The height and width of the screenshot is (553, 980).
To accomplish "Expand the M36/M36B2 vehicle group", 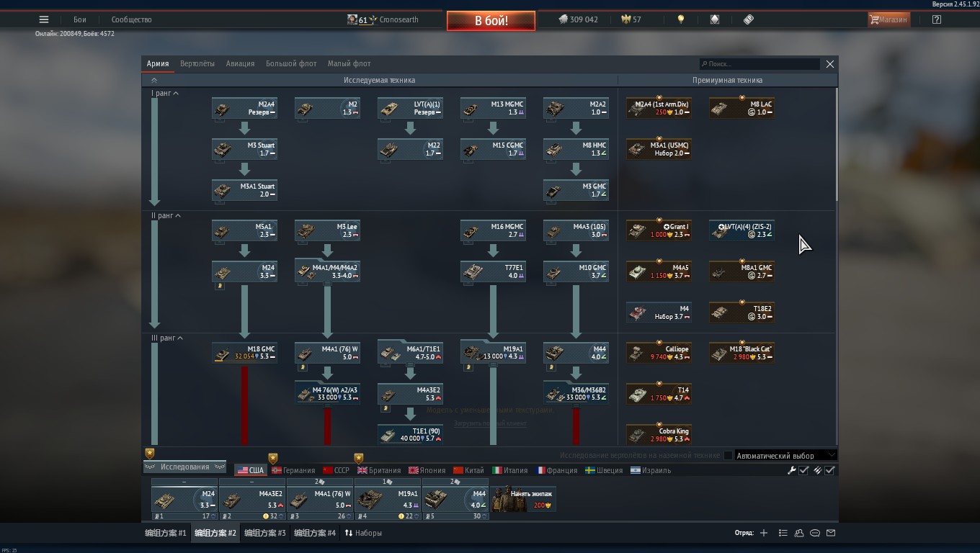I will 576,393.
